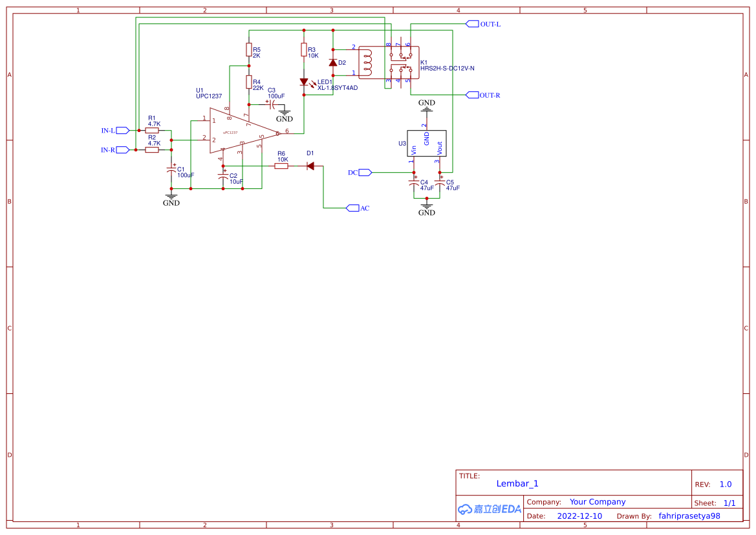Click the JLC EDA logo in title block
Viewport: 756px width, 535px height.
point(488,509)
